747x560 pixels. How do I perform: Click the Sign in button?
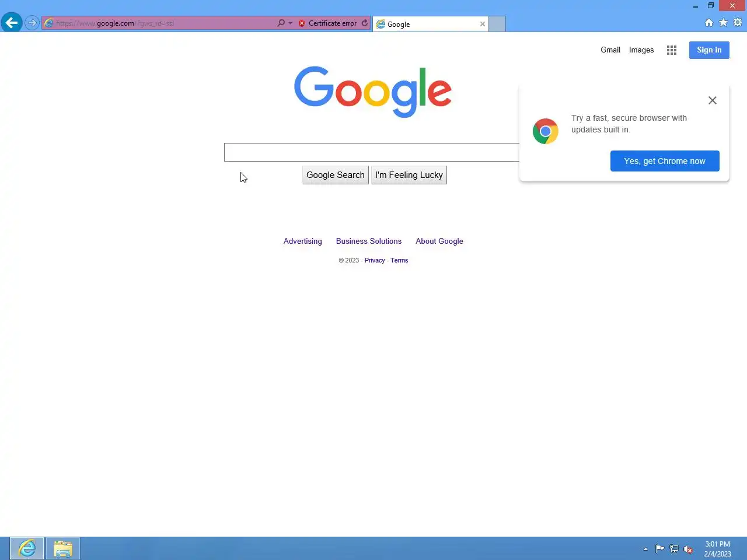(709, 50)
